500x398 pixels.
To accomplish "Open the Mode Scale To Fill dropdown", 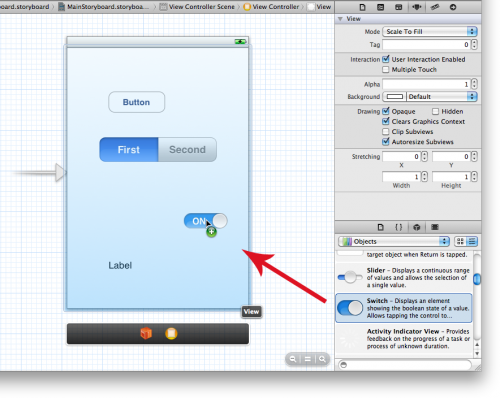I will 430,32.
